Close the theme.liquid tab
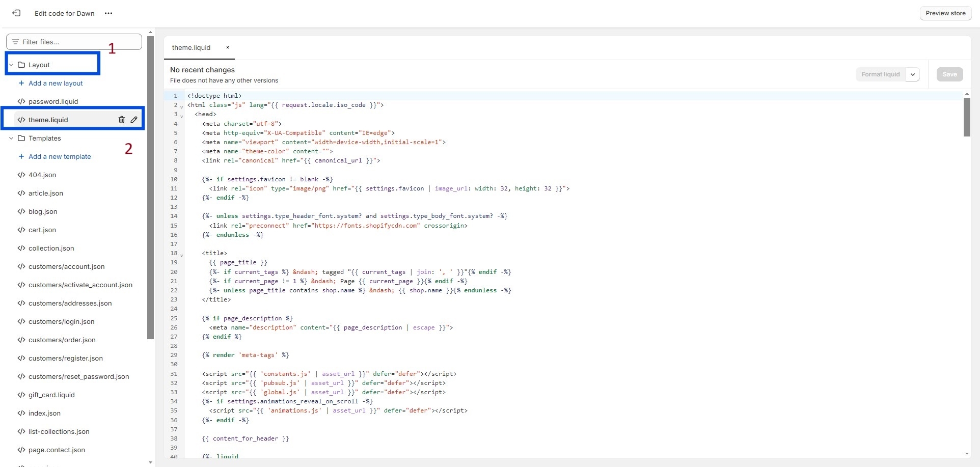This screenshot has height=467, width=980. click(228, 47)
